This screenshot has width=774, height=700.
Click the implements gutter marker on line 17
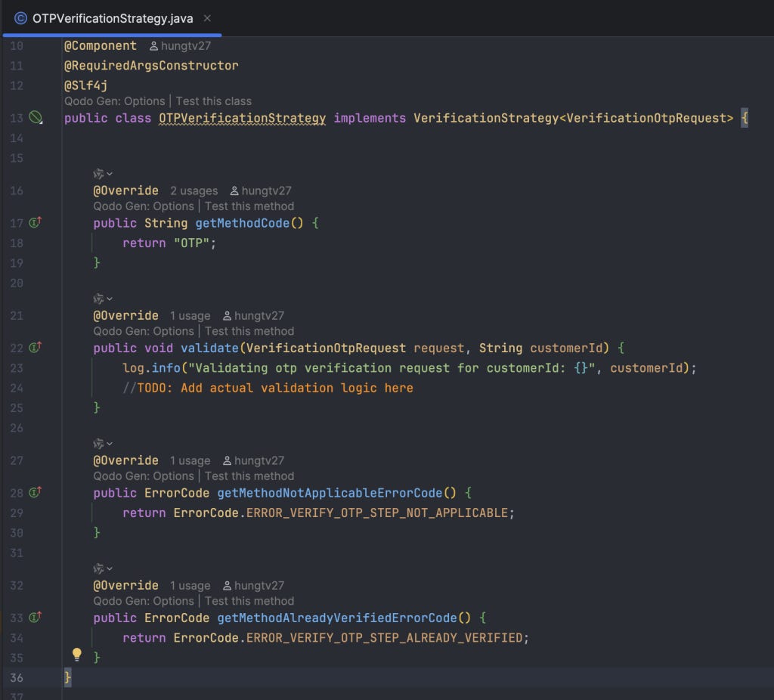click(35, 223)
